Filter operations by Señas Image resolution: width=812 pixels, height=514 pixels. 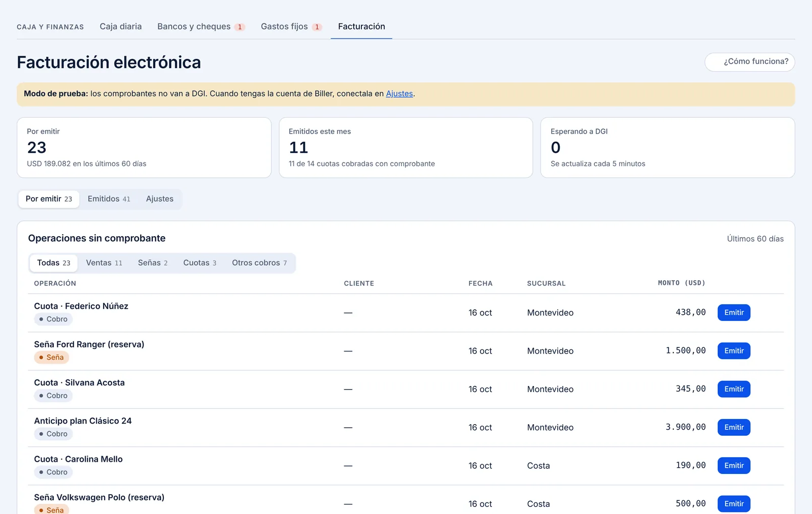click(153, 263)
